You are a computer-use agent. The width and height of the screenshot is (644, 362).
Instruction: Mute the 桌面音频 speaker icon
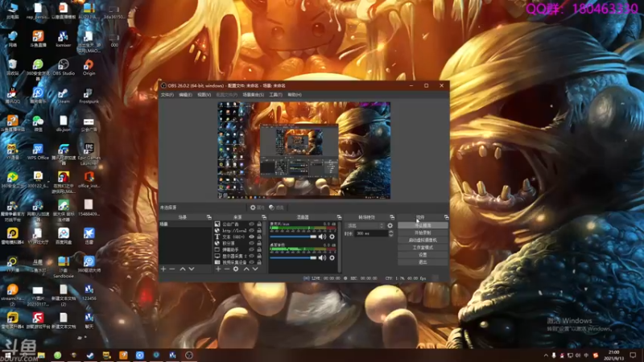coord(322,257)
